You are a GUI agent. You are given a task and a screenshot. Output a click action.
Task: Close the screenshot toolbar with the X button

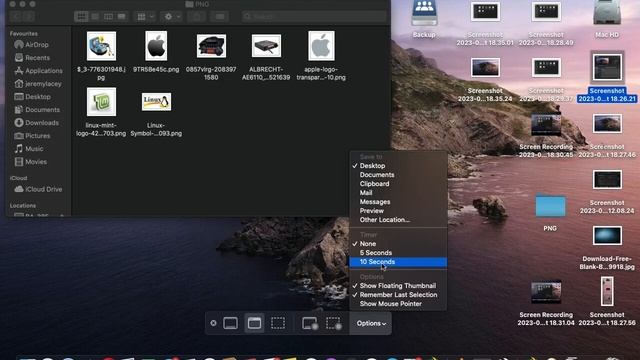213,323
